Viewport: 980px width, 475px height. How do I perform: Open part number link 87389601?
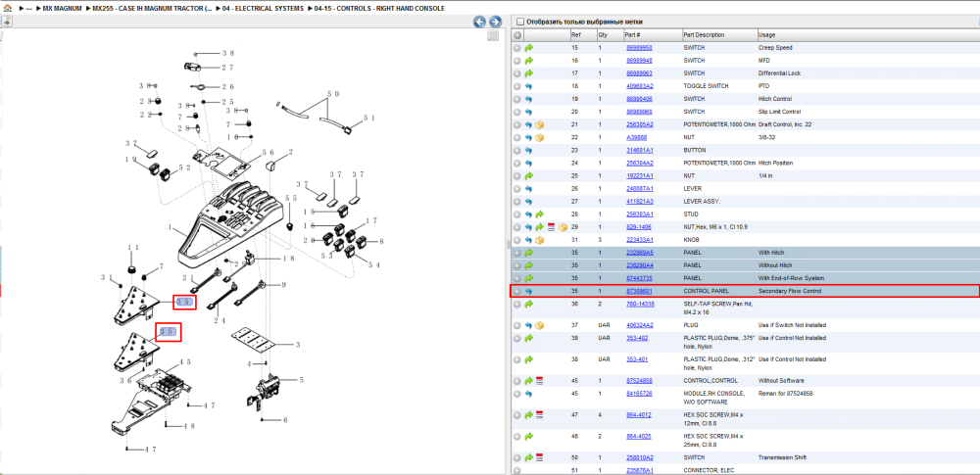tap(639, 291)
